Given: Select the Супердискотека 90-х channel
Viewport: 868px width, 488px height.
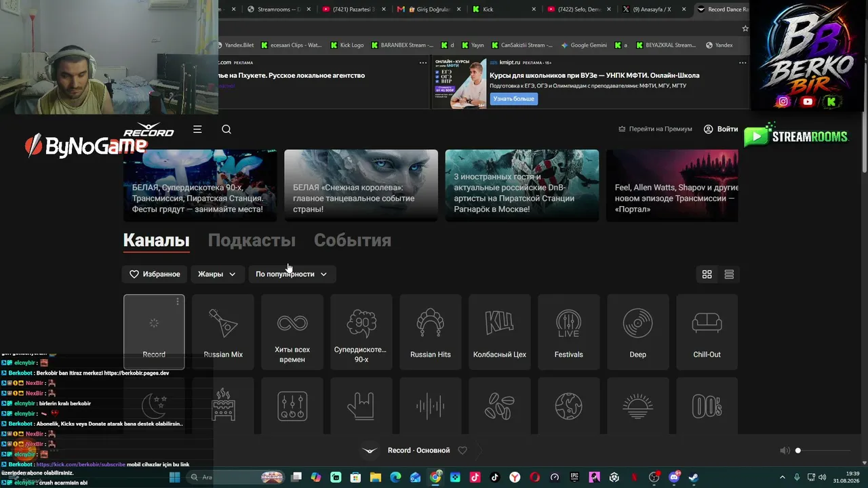Looking at the screenshot, I should (361, 331).
